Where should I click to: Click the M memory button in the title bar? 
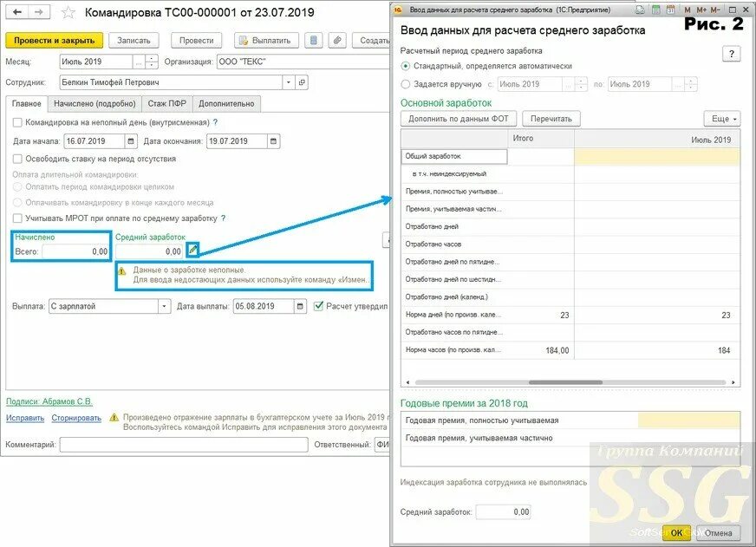click(x=688, y=10)
